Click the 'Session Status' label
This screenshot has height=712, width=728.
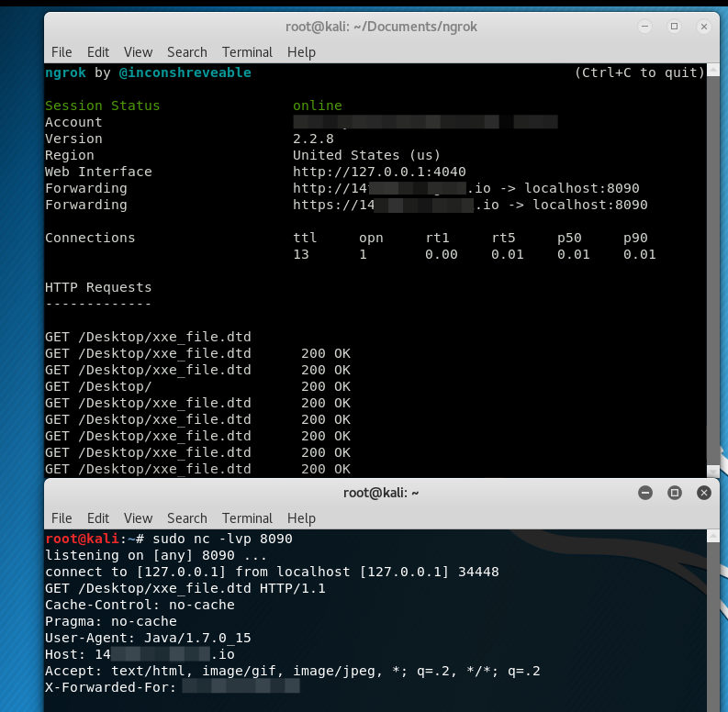tap(102, 106)
